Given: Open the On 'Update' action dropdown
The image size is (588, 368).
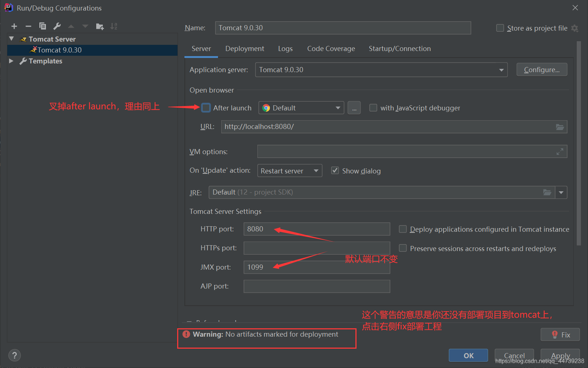Looking at the screenshot, I should (x=290, y=171).
